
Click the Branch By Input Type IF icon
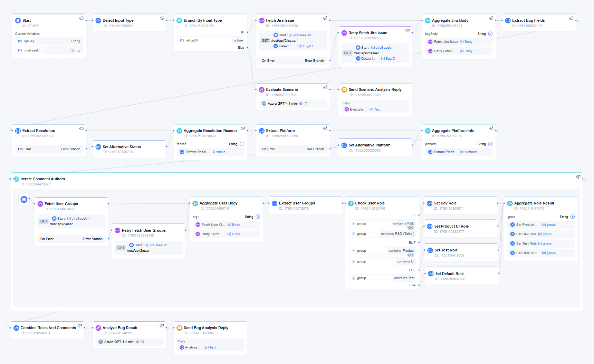click(x=179, y=21)
